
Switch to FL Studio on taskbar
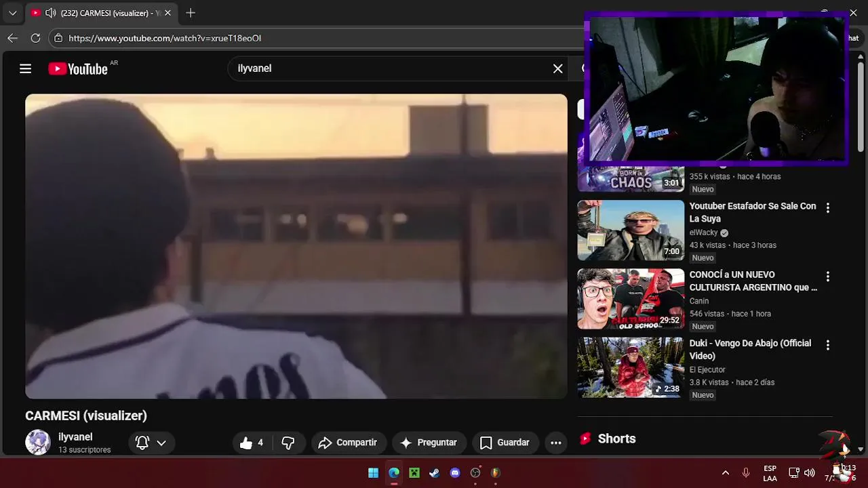click(x=496, y=473)
